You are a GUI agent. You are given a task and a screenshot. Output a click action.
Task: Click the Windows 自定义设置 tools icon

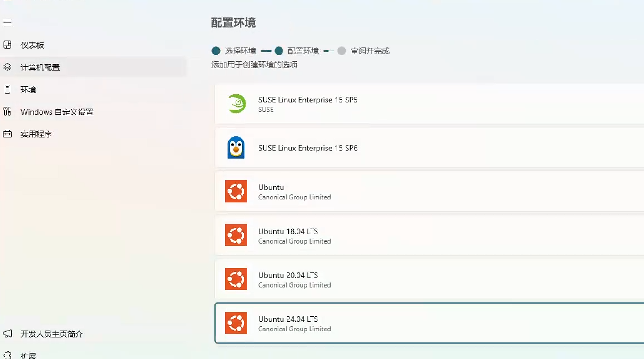pyautogui.click(x=7, y=111)
